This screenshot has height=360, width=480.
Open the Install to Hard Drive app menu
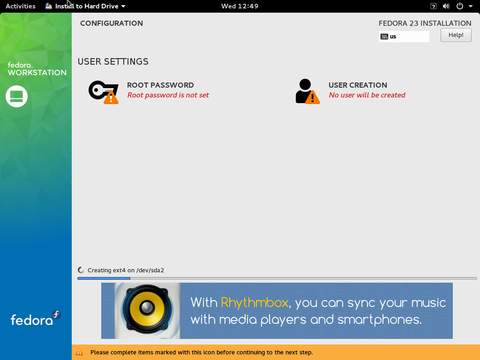tap(85, 6)
